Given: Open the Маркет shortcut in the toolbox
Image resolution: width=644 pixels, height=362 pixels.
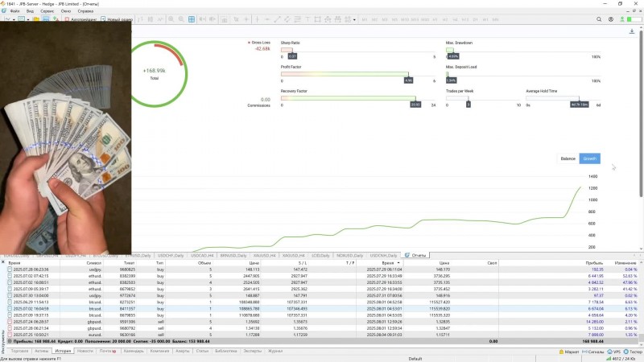Looking at the screenshot, I should point(569,352).
